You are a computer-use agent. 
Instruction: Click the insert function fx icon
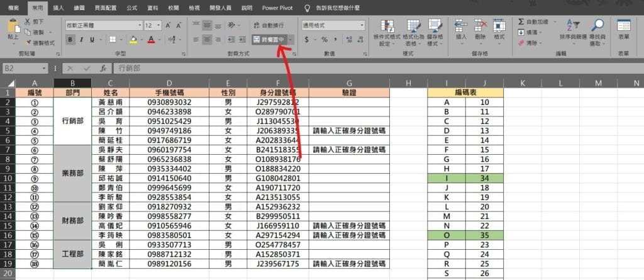point(104,68)
